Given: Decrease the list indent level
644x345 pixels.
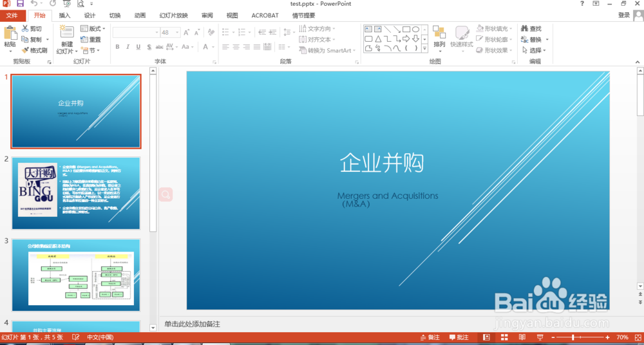Looking at the screenshot, I should click(x=262, y=32).
